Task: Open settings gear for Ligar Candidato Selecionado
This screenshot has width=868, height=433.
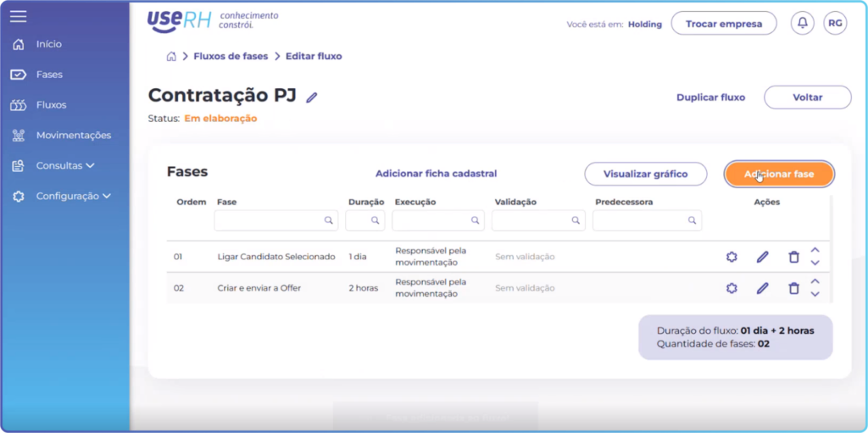Action: 732,257
